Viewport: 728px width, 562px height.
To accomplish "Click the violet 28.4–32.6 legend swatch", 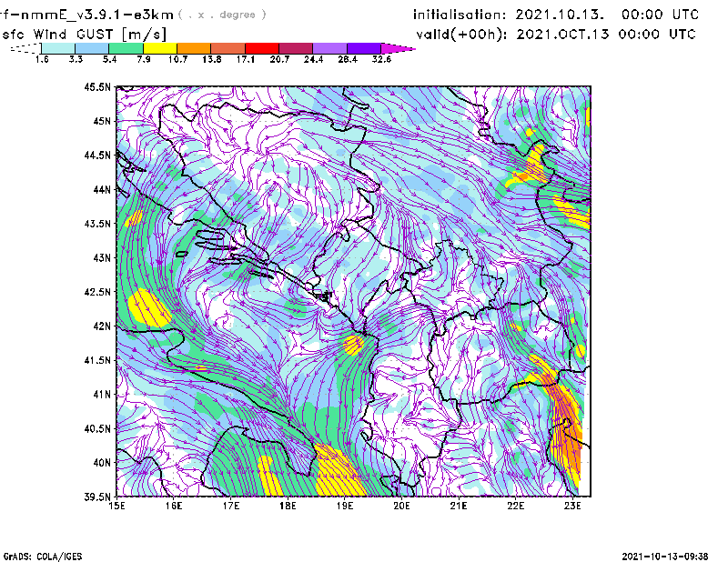I will pyautogui.click(x=363, y=48).
